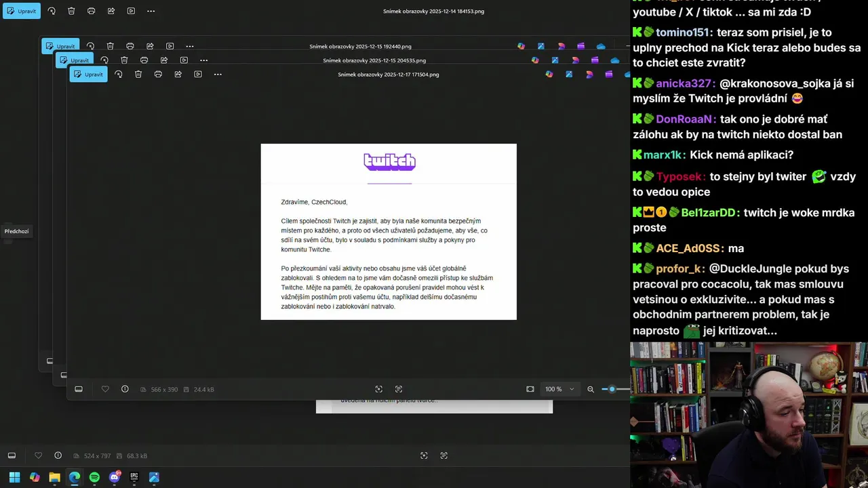Rotate image in the 2025-12-15 204535 window
This screenshot has width=868, height=488.
pyautogui.click(x=104, y=60)
